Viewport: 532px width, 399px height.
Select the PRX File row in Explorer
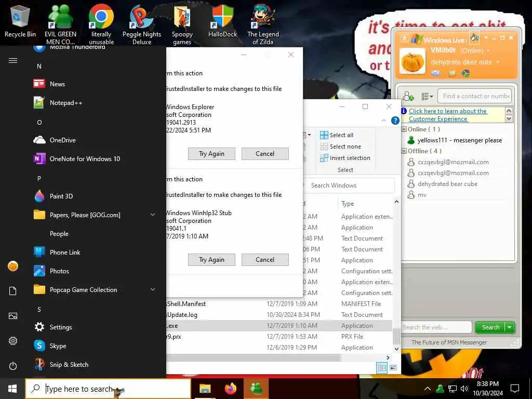[x=279, y=337]
